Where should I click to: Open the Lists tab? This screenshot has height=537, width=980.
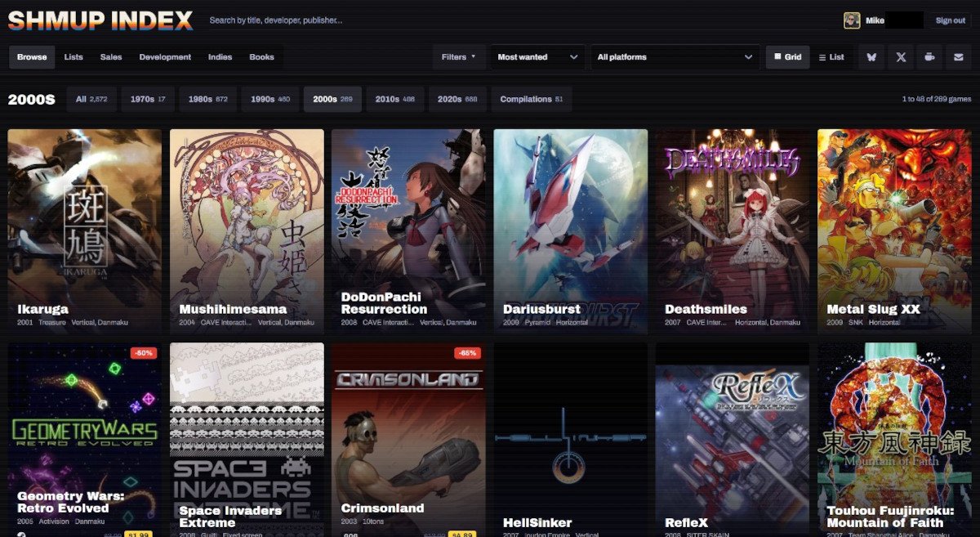coord(73,57)
